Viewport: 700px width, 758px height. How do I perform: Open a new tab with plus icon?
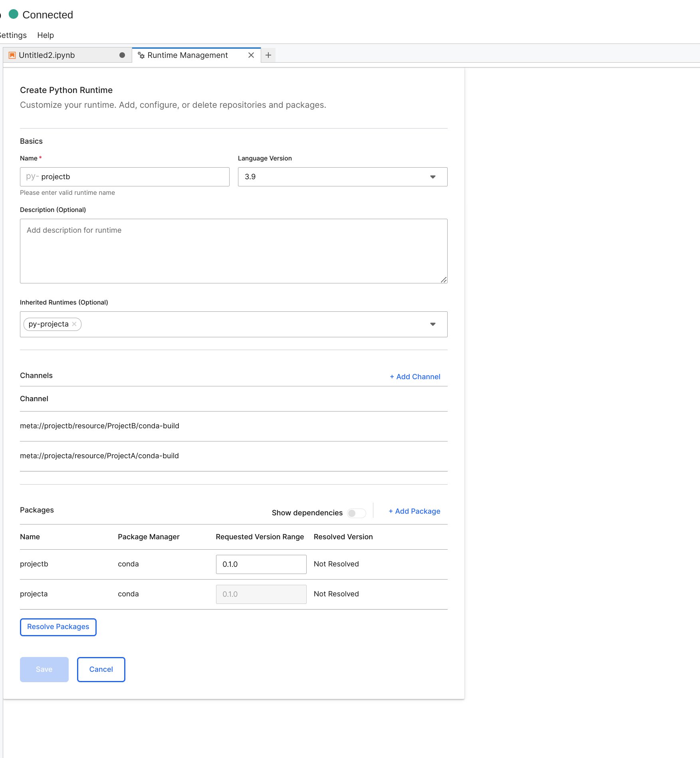pyautogui.click(x=268, y=55)
